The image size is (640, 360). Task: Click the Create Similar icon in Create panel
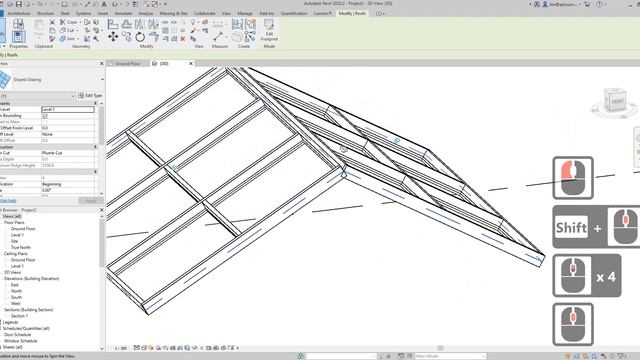coord(250,37)
